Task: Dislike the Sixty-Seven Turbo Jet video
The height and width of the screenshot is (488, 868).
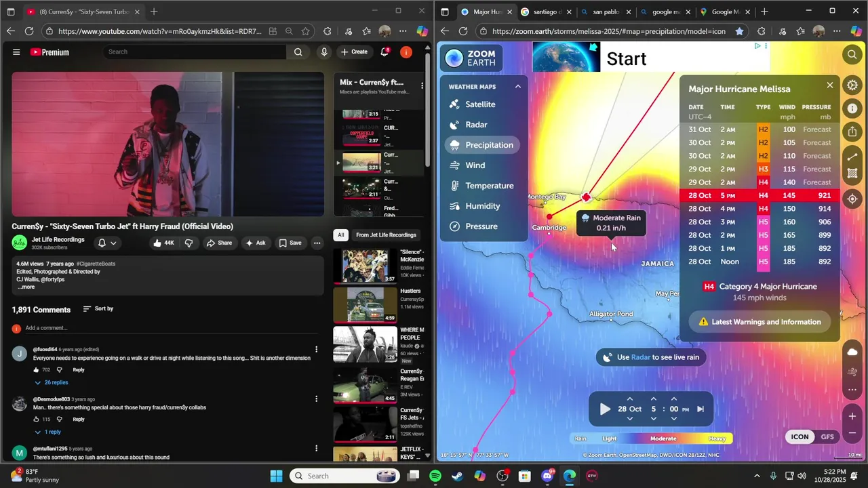Action: point(189,243)
